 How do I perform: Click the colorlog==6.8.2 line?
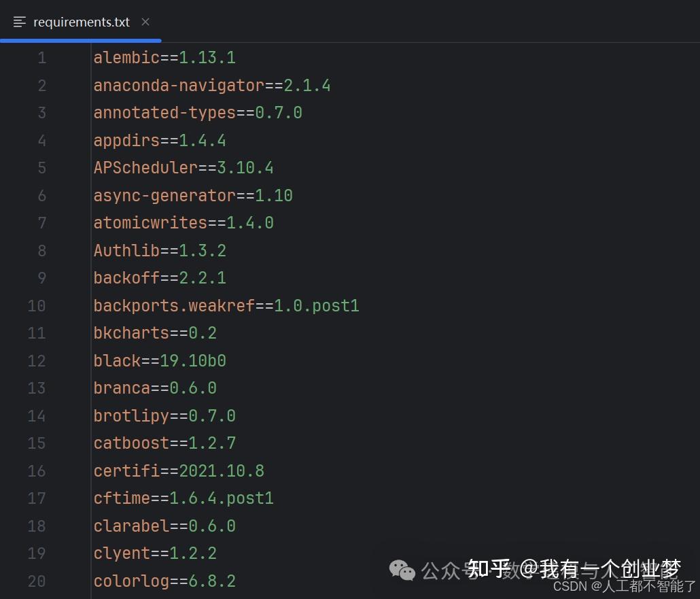(164, 581)
